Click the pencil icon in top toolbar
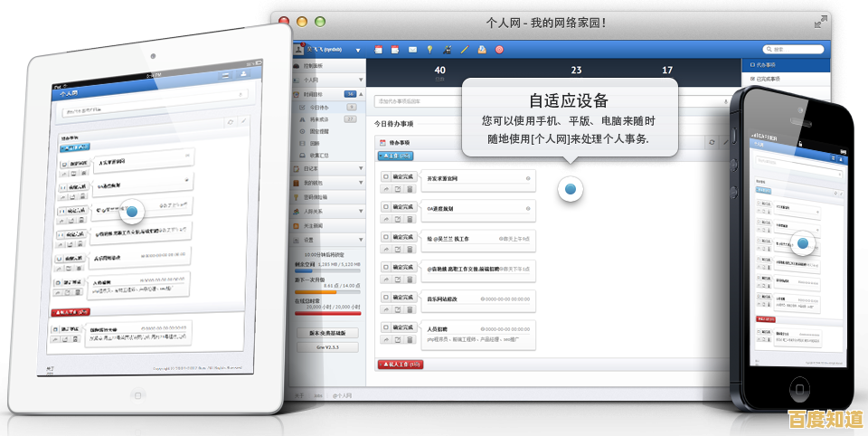Viewport: 868px width, 436px height. [465, 49]
